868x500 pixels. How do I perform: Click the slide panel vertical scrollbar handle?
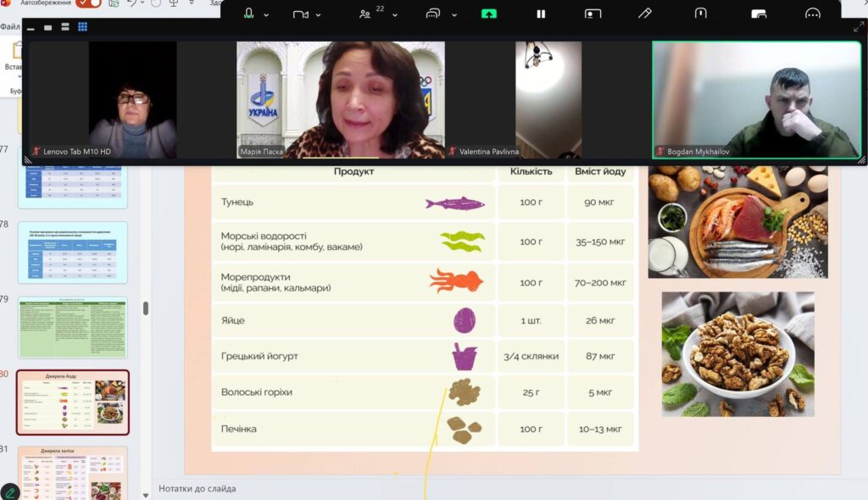tap(146, 308)
